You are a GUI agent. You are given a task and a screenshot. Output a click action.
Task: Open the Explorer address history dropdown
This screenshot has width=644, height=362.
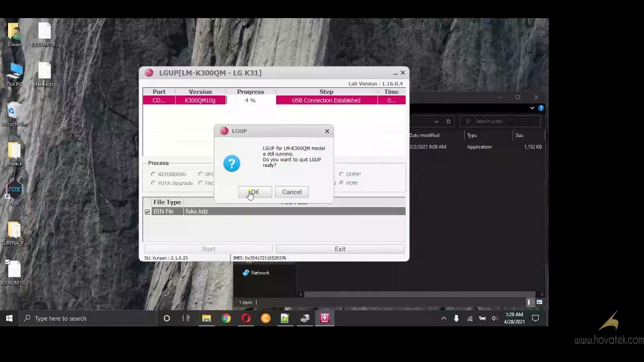[x=436, y=121]
